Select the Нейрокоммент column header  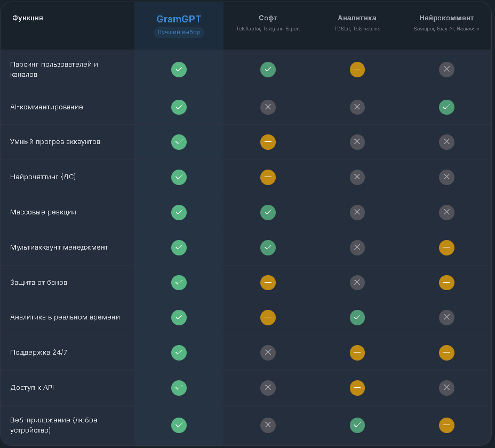pos(446,18)
